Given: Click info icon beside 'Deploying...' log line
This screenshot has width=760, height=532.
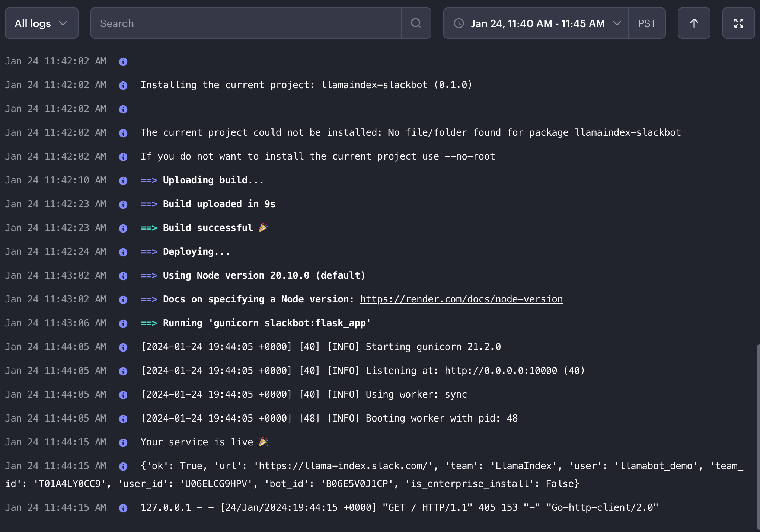Looking at the screenshot, I should [x=123, y=252].
